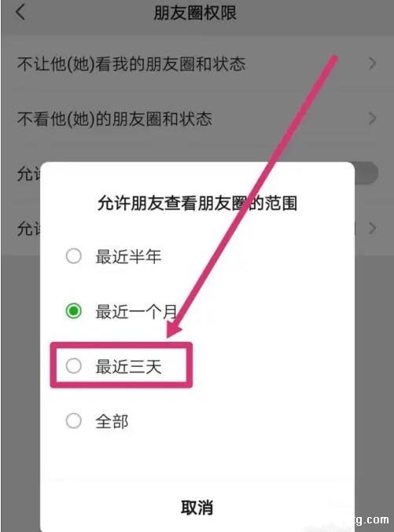Screen dimensions: 394x532
Task: Open 不看他(她)的朋友圈和状态 setting row
Action: [197, 119]
